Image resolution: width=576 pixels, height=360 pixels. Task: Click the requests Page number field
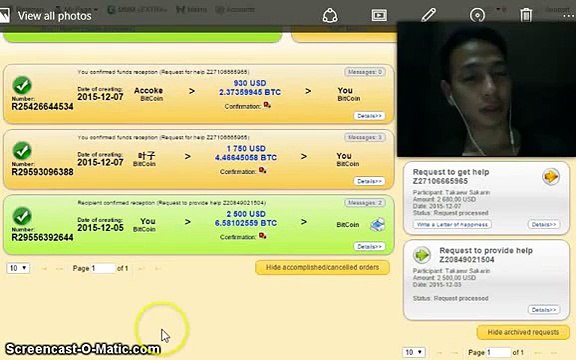click(498, 353)
